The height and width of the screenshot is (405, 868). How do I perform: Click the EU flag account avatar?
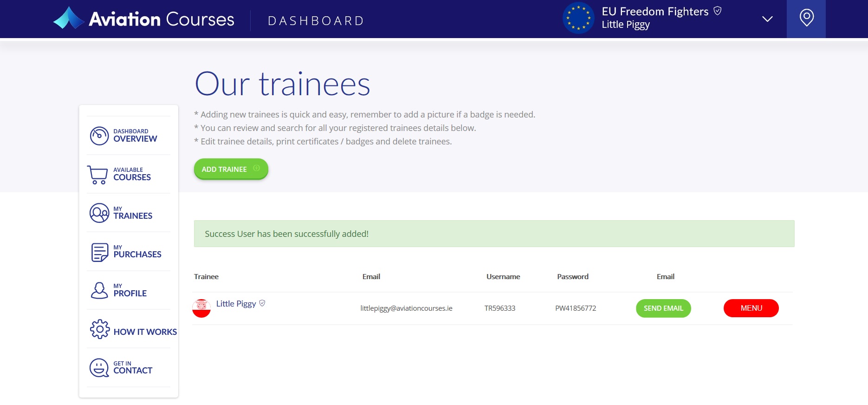coord(578,19)
